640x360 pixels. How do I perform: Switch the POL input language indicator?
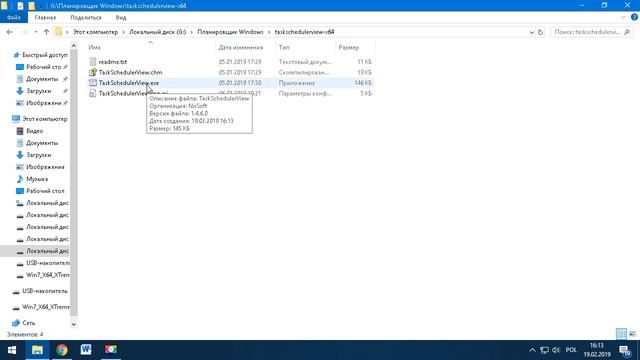571,350
